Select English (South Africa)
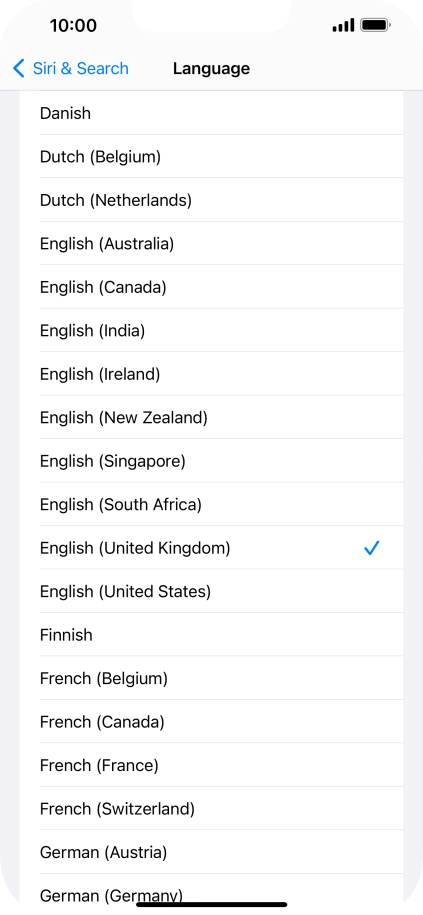 coord(211,504)
